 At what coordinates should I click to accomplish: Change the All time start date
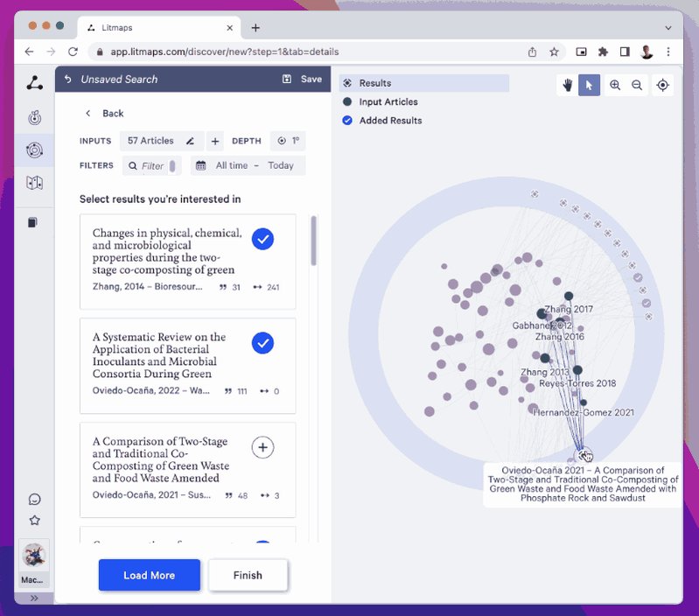(x=232, y=165)
